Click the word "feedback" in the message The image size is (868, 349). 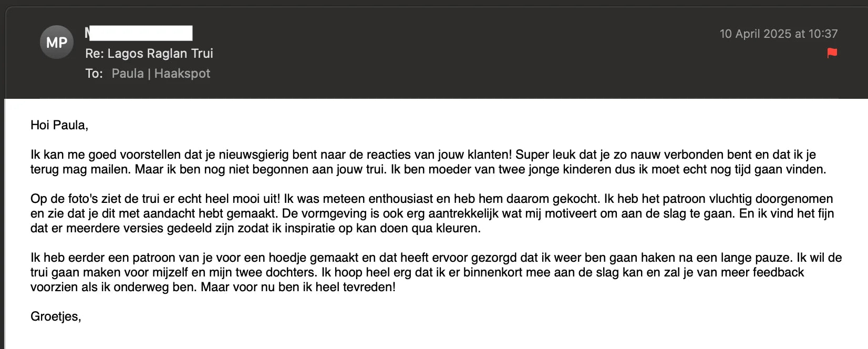pyautogui.click(x=778, y=273)
